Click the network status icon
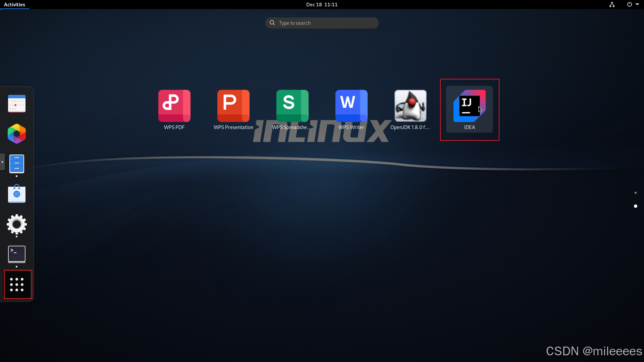 point(611,4)
